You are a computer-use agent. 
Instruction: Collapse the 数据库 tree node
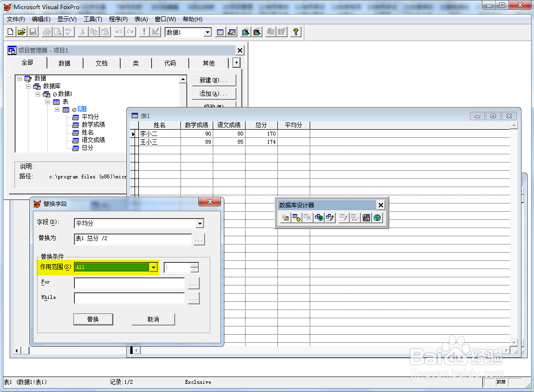tap(28, 86)
